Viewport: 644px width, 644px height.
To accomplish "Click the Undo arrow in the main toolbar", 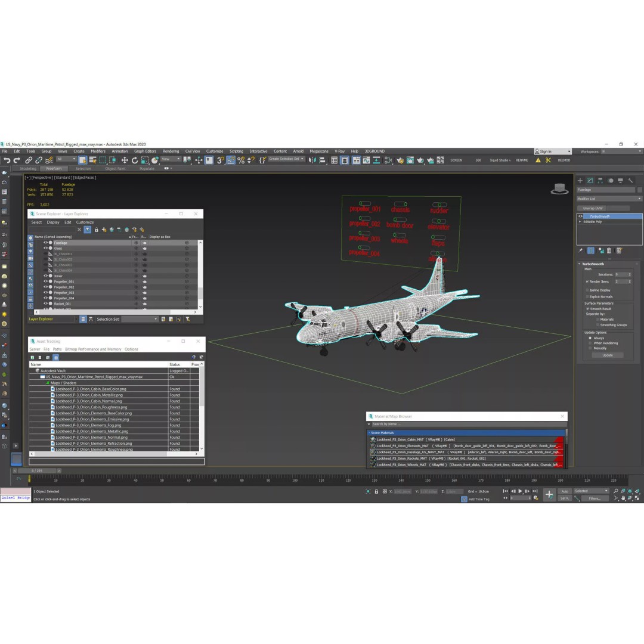I will pyautogui.click(x=7, y=160).
